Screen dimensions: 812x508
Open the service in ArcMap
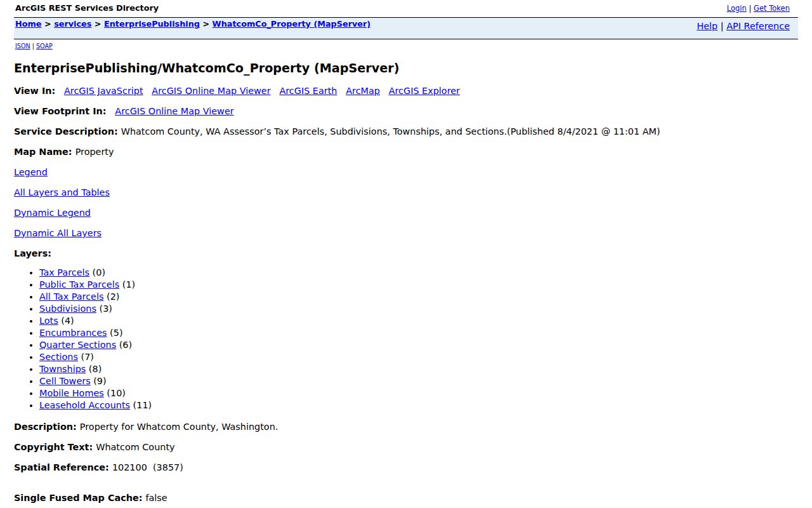(x=363, y=91)
